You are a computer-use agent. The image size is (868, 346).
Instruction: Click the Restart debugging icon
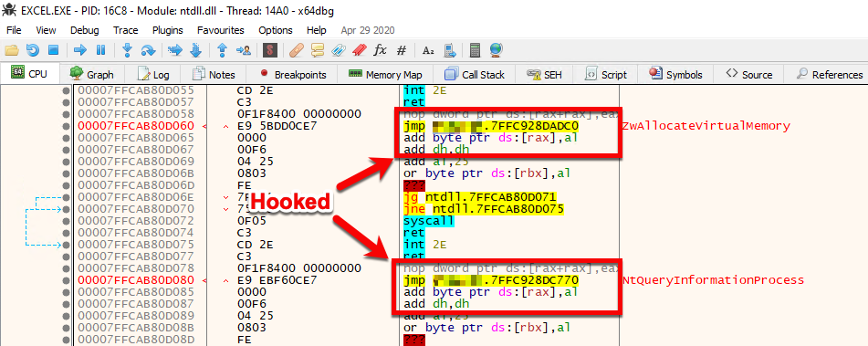(33, 50)
